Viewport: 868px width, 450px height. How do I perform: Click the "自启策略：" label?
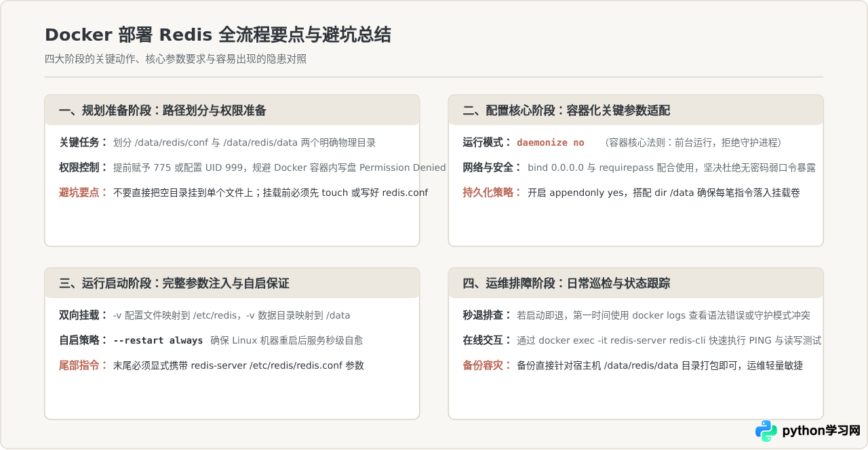pyautogui.click(x=83, y=340)
